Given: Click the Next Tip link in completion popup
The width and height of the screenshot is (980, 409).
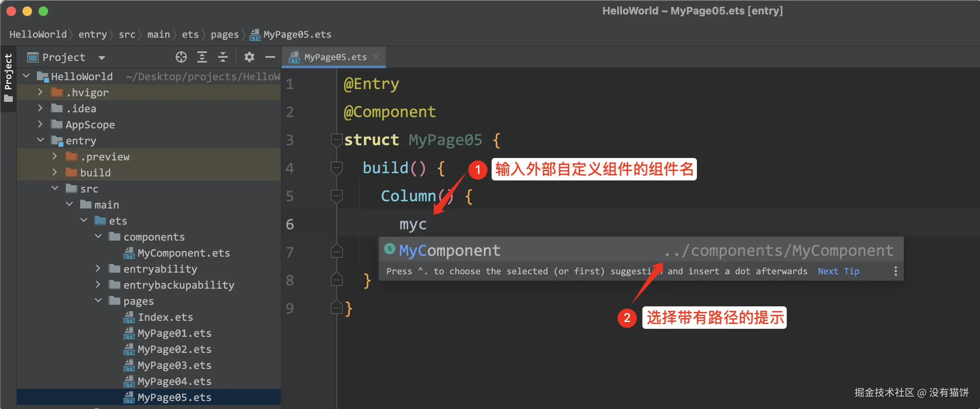Looking at the screenshot, I should pos(838,271).
